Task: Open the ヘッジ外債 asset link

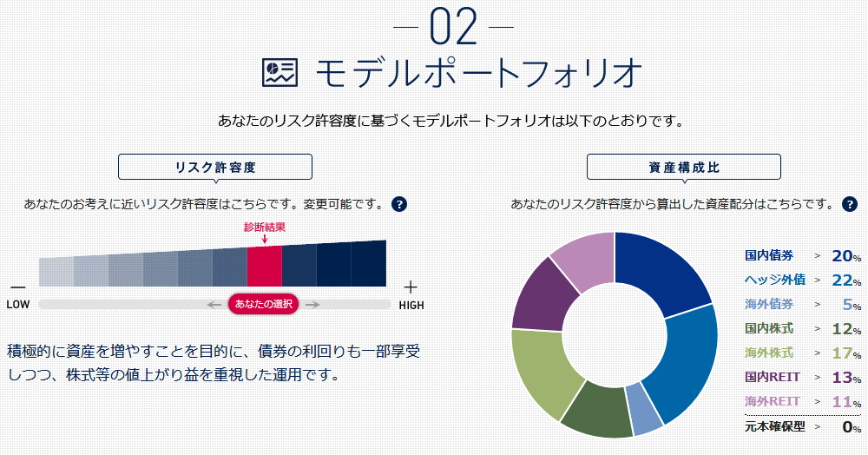Action: [775, 280]
